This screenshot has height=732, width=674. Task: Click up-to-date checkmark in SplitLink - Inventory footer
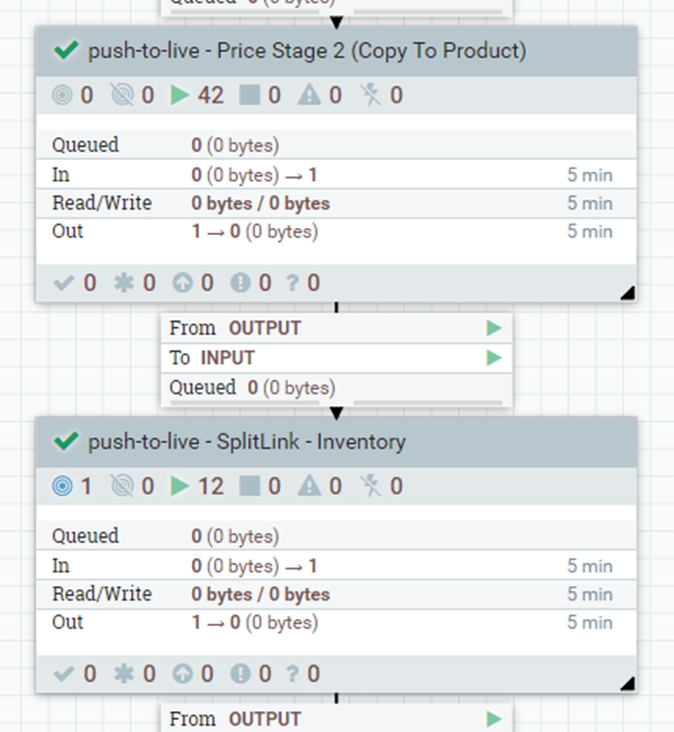click(64, 674)
